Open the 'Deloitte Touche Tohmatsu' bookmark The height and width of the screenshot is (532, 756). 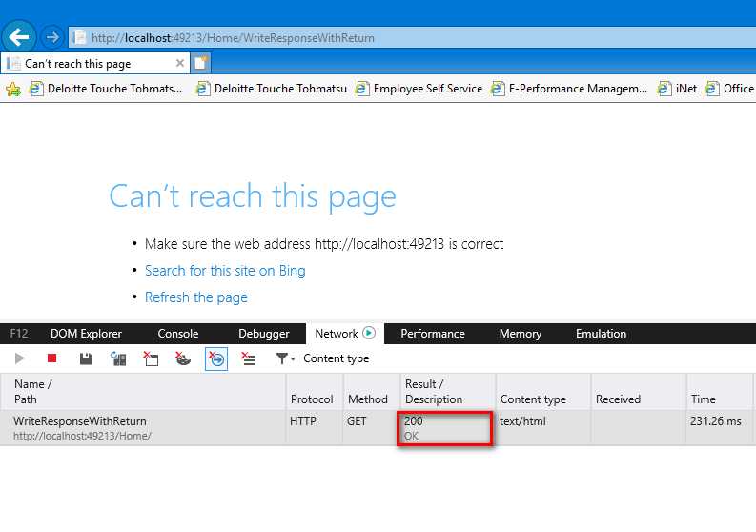tap(272, 89)
